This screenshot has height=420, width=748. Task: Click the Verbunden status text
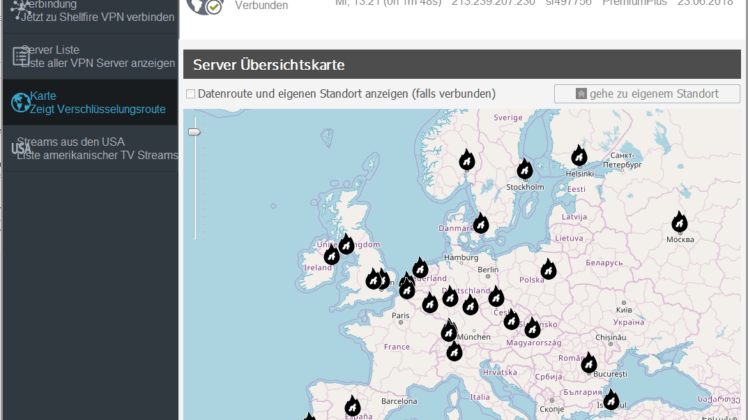click(x=261, y=6)
